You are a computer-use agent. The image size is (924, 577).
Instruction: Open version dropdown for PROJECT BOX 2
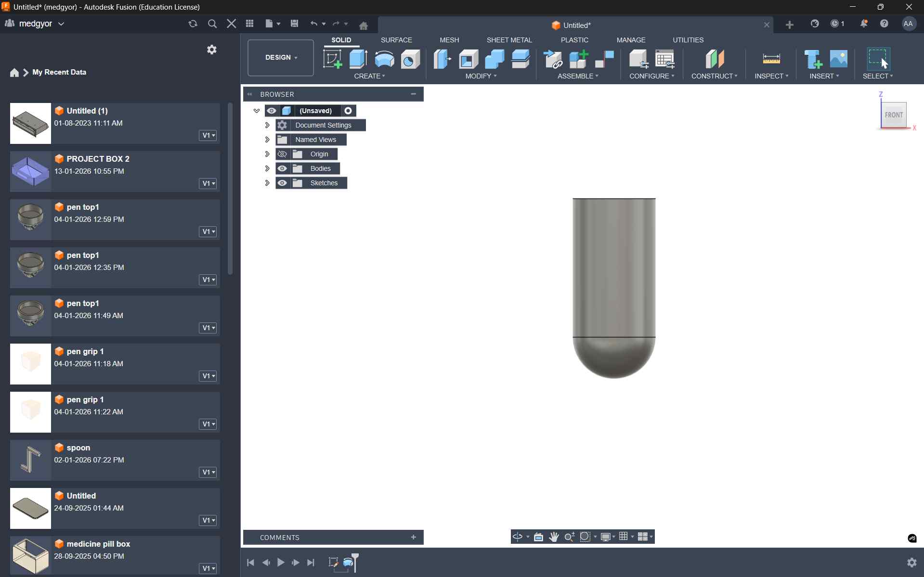coord(208,183)
